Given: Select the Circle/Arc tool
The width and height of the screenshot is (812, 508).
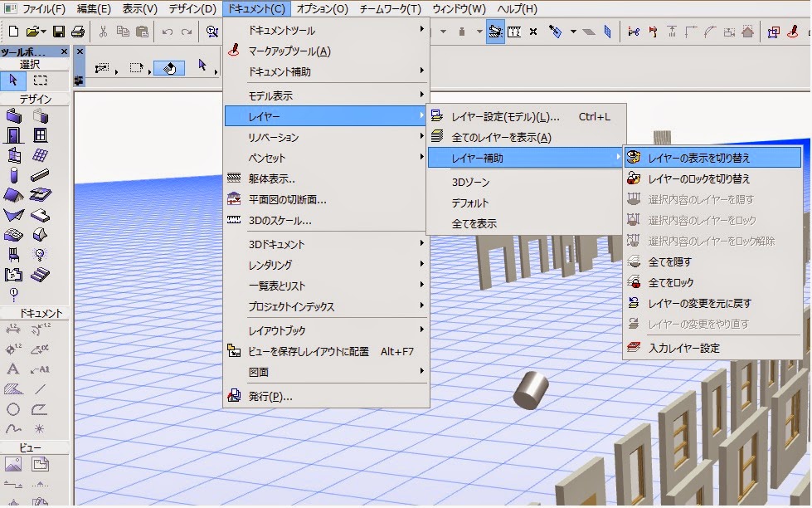Looking at the screenshot, I should (13, 409).
